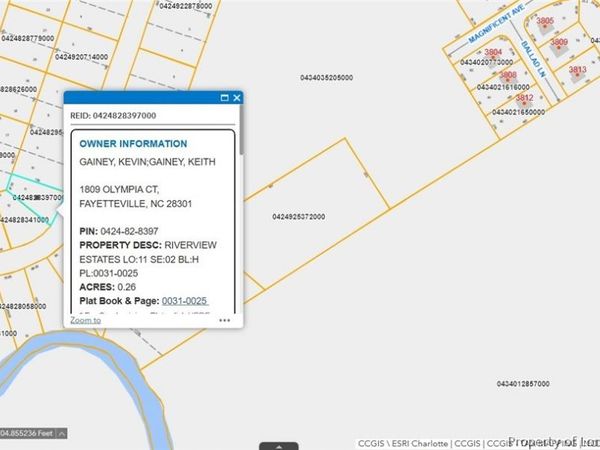This screenshot has height=450, width=600.
Task: Open the popup's three-dot actions menu
Action: [x=225, y=321]
